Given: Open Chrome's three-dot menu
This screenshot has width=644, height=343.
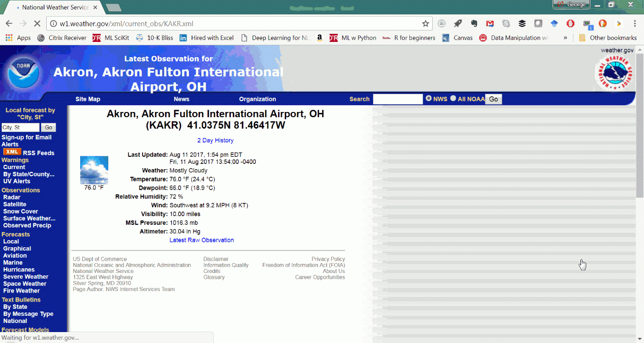Looking at the screenshot, I should coord(635,23).
